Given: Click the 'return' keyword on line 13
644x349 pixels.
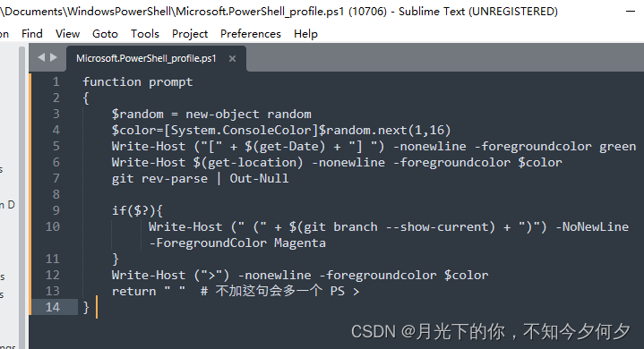Looking at the screenshot, I should (x=133, y=291).
